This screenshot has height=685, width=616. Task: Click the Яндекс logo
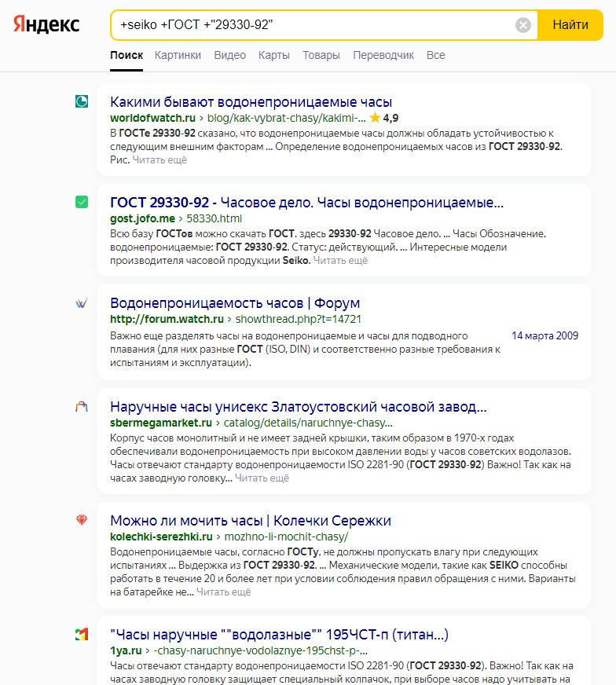point(46,25)
